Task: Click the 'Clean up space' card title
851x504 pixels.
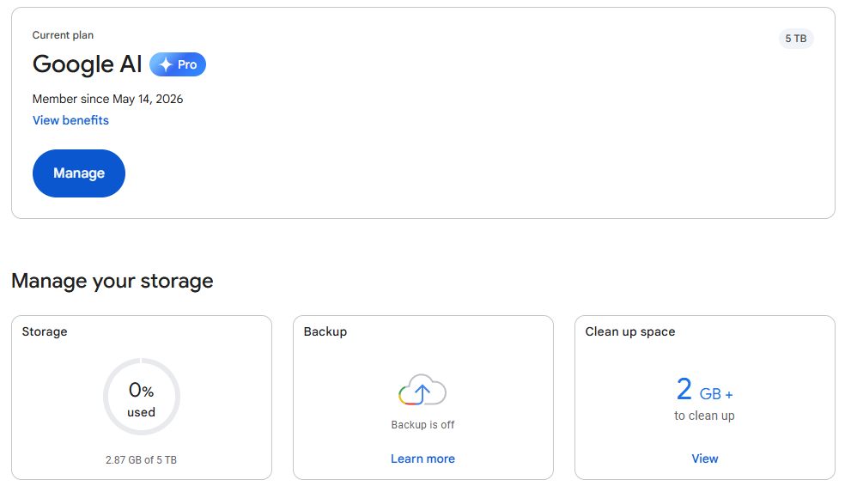Action: (630, 331)
